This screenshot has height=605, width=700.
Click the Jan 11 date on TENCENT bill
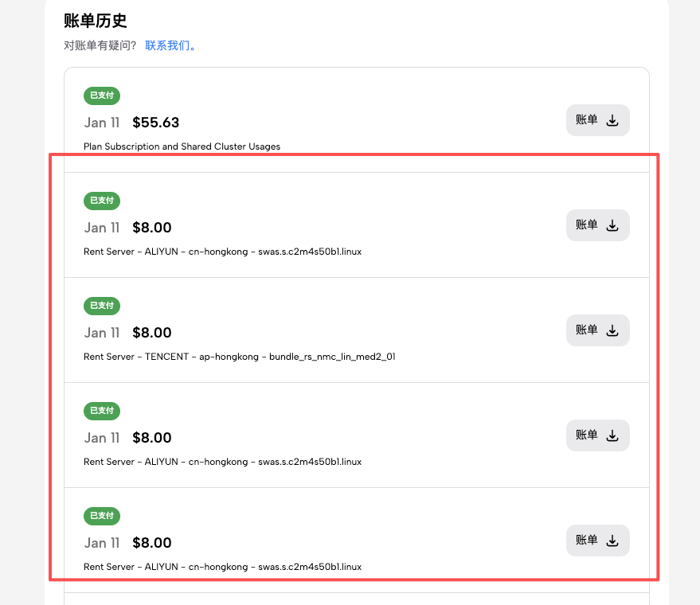pyautogui.click(x=102, y=333)
